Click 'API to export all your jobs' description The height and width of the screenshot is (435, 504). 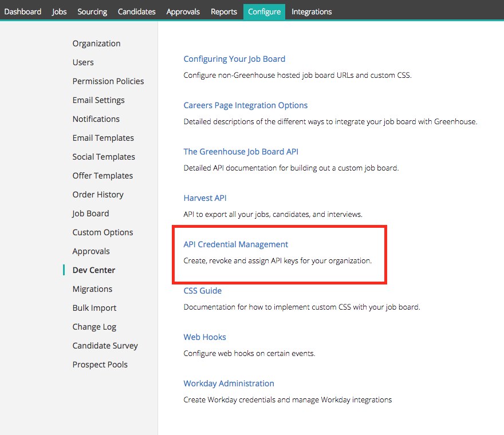273,214
